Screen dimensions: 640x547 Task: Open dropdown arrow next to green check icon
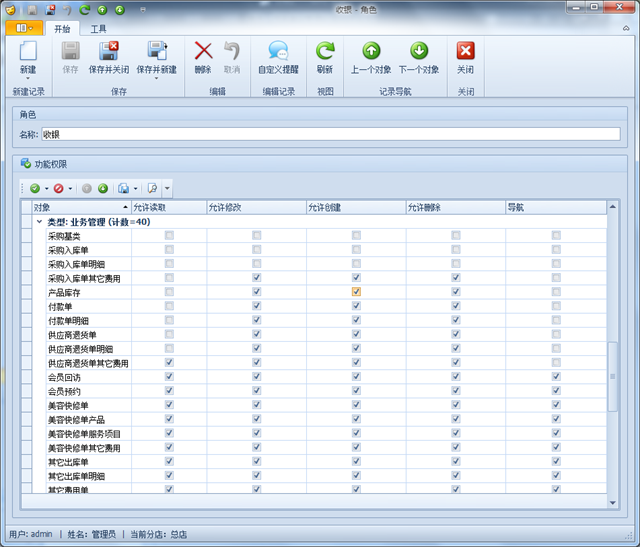[47, 189]
